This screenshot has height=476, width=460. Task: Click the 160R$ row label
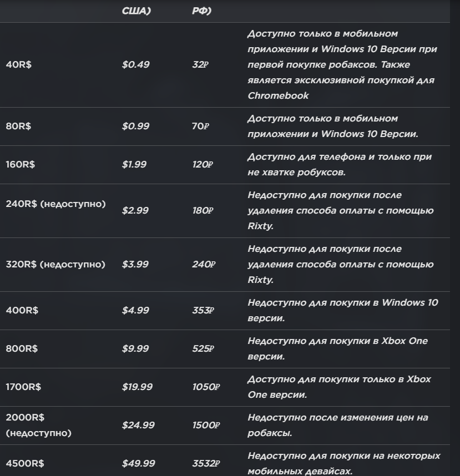point(21,165)
